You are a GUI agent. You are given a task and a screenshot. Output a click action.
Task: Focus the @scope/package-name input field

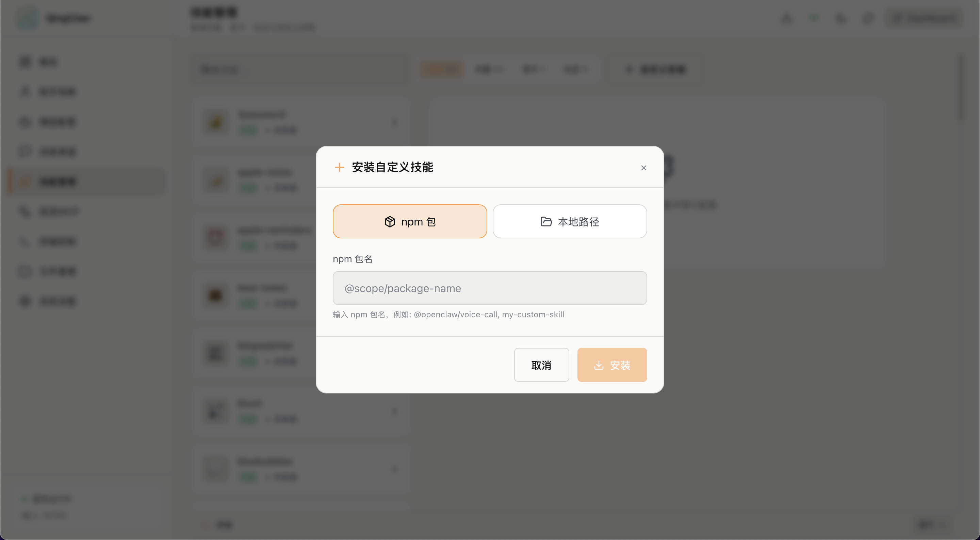[490, 288]
